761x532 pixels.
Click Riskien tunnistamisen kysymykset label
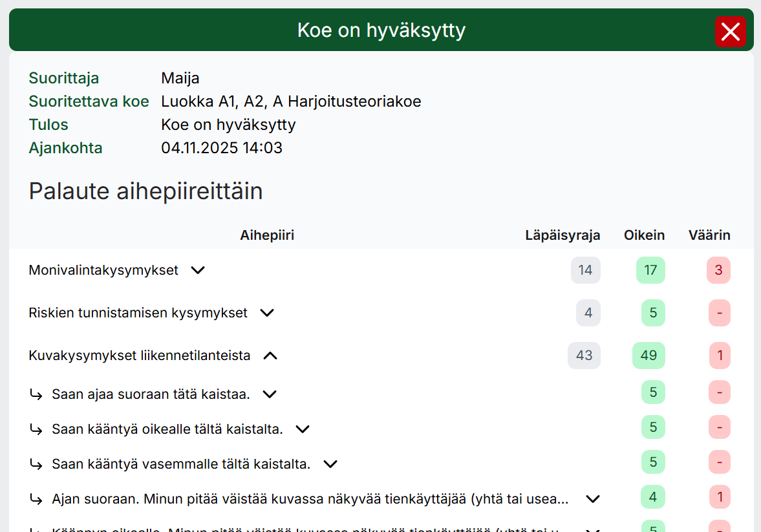138,313
